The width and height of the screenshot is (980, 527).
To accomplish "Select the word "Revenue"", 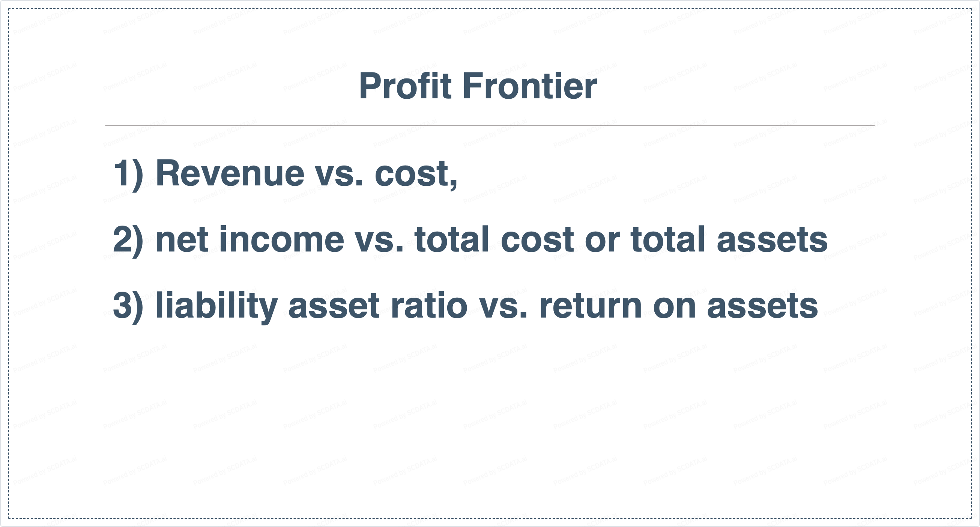I will tap(230, 173).
